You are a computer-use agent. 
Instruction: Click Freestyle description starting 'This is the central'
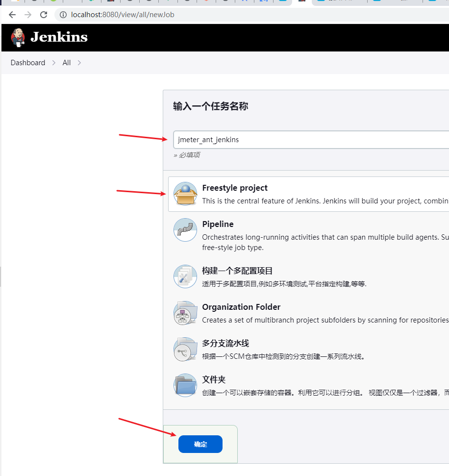(325, 201)
